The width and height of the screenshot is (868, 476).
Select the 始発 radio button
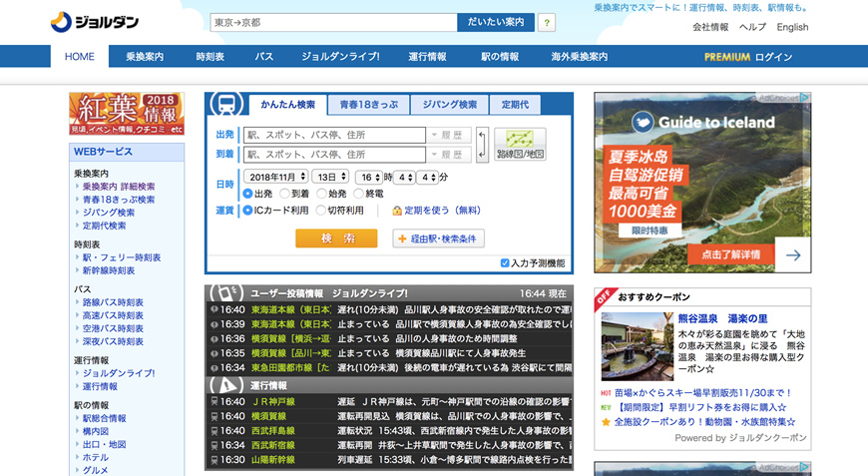321,194
